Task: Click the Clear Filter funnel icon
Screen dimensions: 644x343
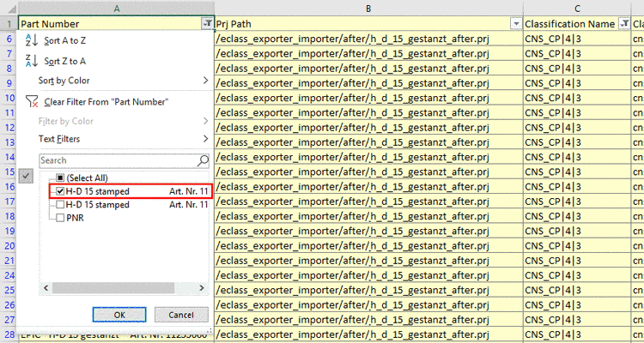Action: coord(31,101)
